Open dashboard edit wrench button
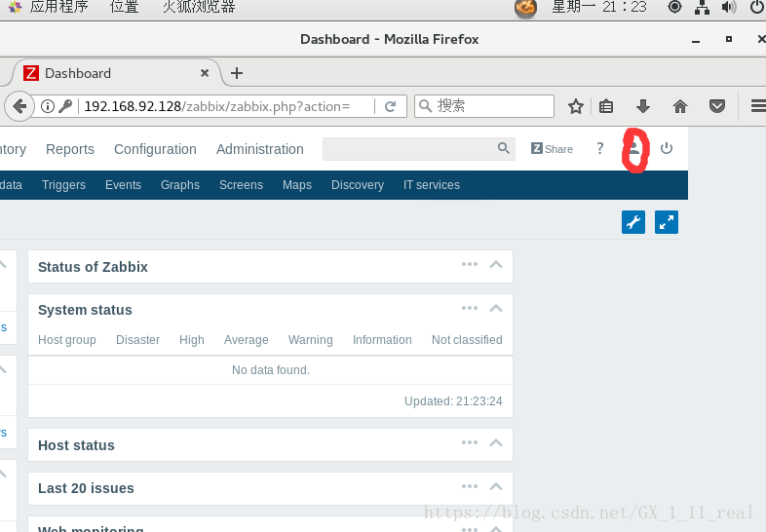The width and height of the screenshot is (766, 532). pyautogui.click(x=633, y=222)
